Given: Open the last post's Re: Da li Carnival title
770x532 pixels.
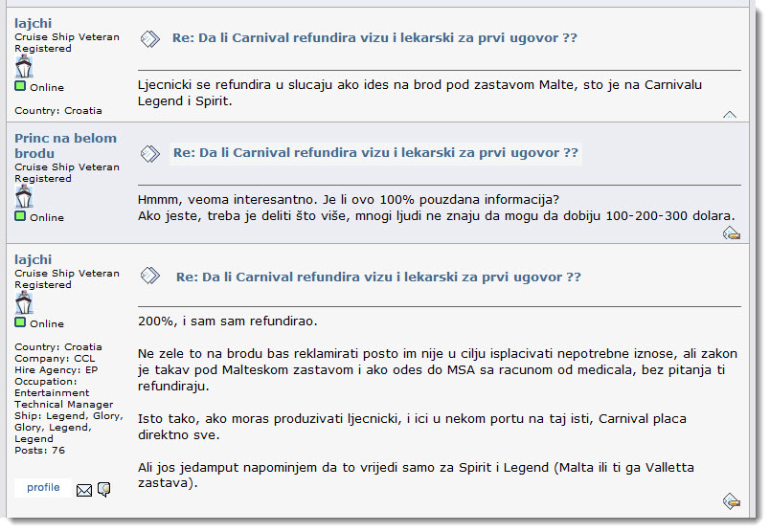Looking at the screenshot, I should tap(378, 277).
